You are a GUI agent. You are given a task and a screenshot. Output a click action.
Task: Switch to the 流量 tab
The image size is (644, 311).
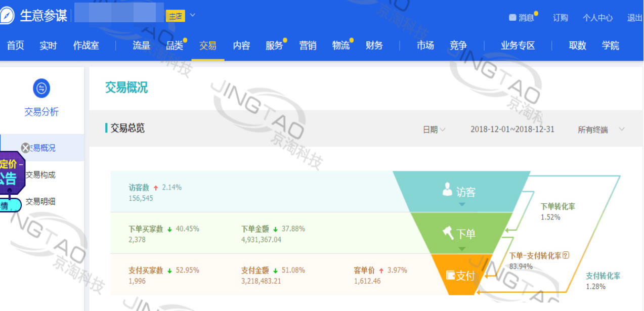click(x=142, y=46)
